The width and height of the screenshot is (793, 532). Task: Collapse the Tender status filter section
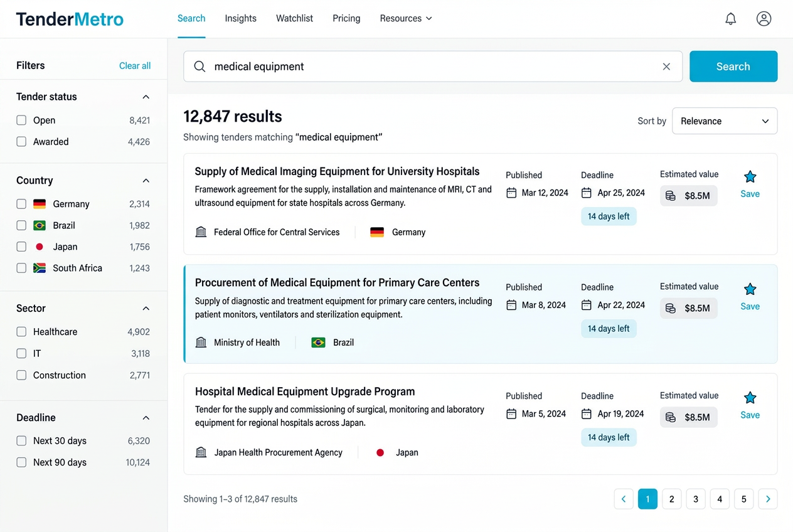[x=146, y=97]
